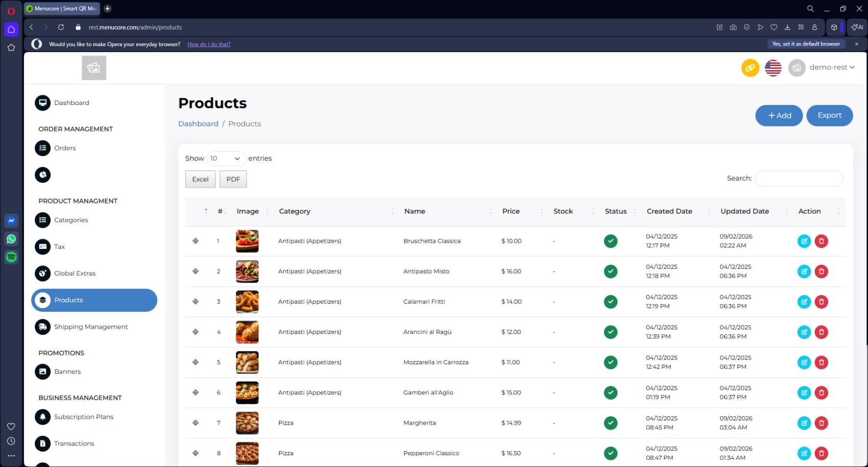Go to Shipping Management page

tap(91, 327)
